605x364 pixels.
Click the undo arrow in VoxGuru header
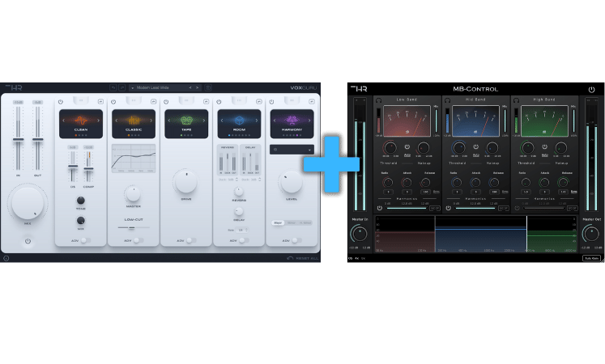point(113,88)
